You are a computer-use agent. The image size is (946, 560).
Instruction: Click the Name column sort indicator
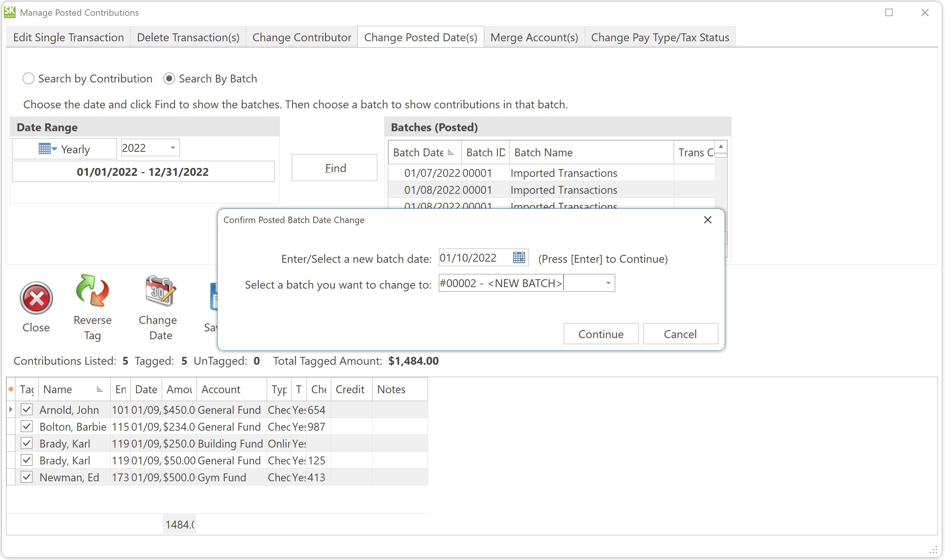click(99, 389)
